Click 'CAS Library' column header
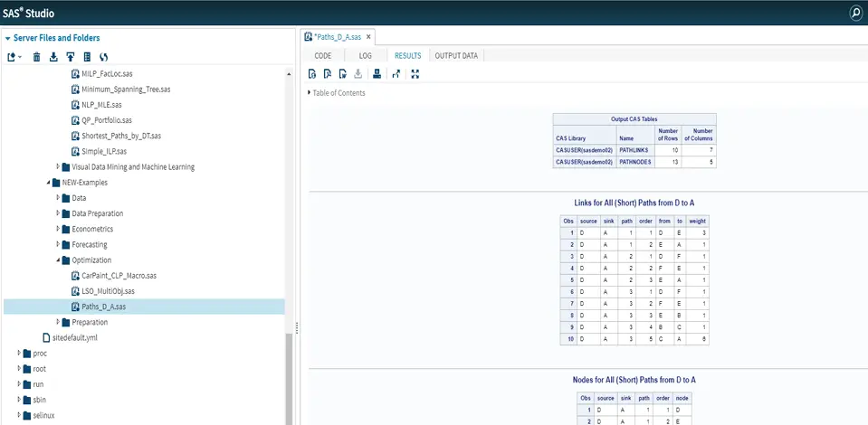This screenshot has width=868, height=425. point(585,135)
